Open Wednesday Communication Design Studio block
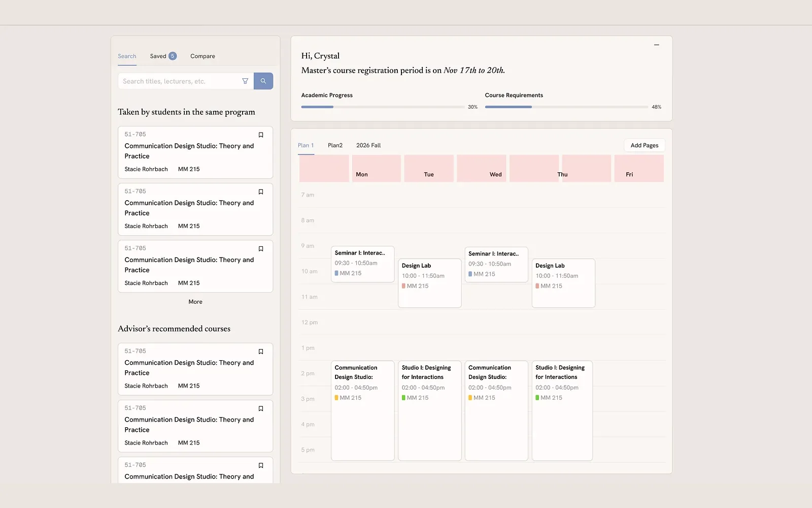Image resolution: width=812 pixels, height=508 pixels. [x=496, y=410]
